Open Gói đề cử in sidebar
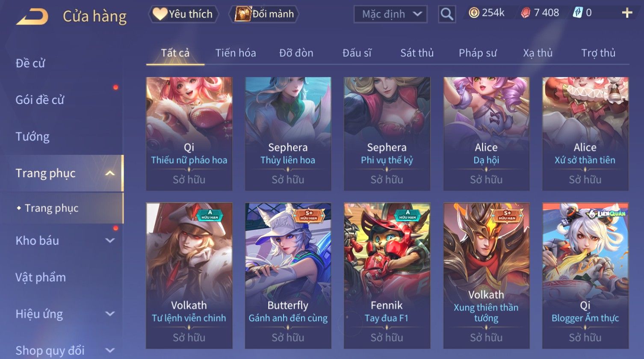Viewport: 644px width, 359px height. click(x=40, y=100)
